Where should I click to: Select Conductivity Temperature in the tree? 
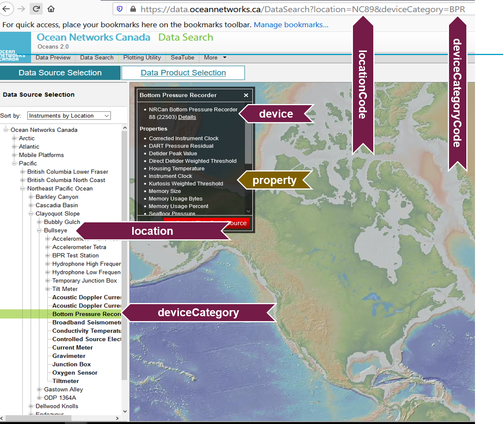point(87,331)
